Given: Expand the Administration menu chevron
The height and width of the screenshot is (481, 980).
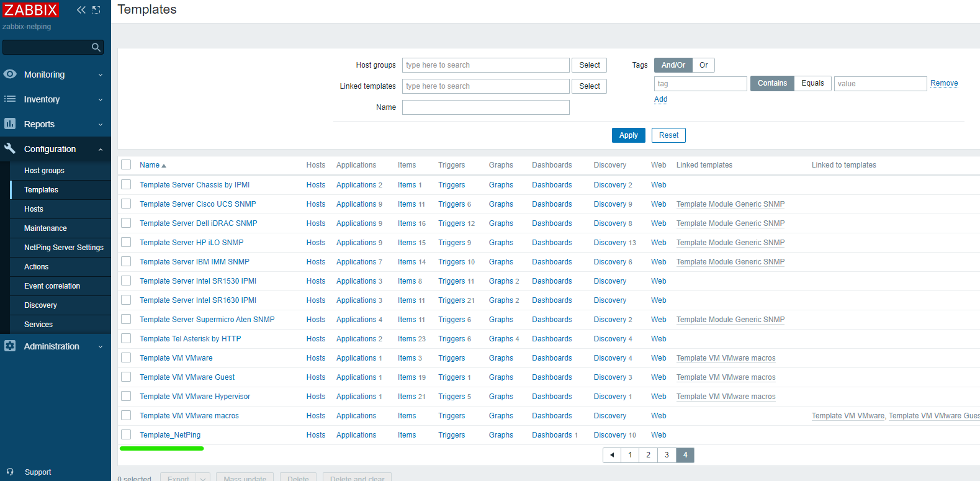Looking at the screenshot, I should coord(101,347).
